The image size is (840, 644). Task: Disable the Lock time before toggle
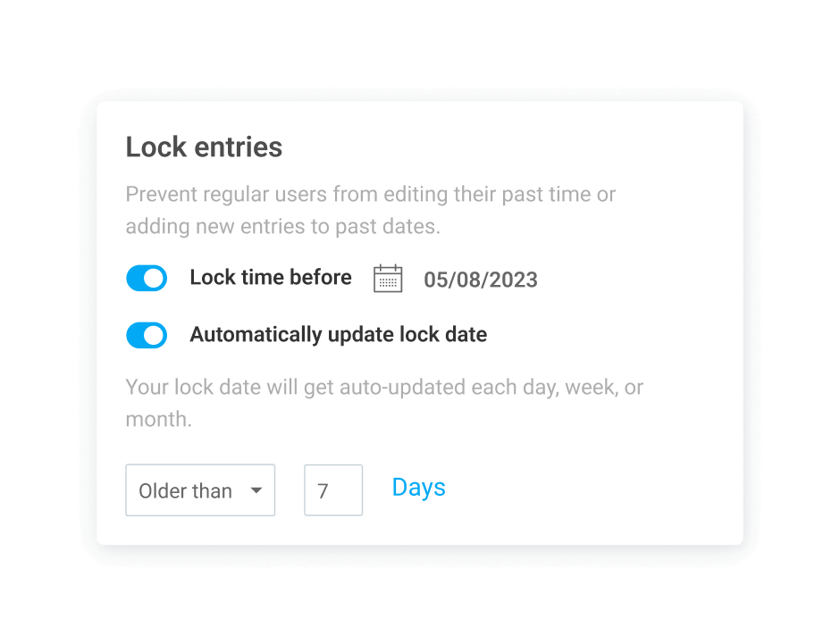[x=147, y=278]
